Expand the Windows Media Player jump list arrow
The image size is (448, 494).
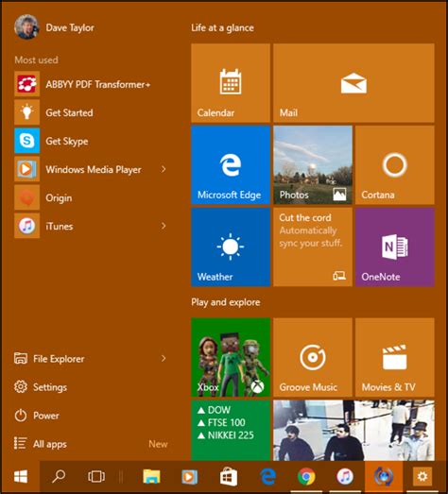164,169
